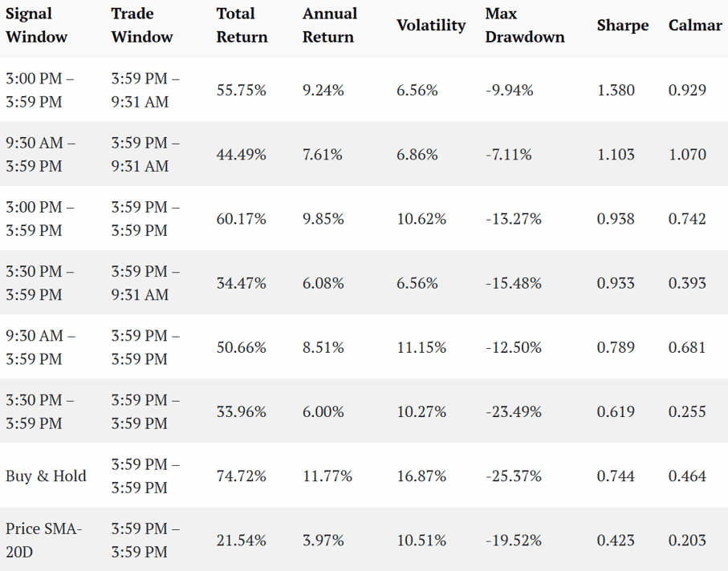Click the Max Drawdown column header
This screenshot has height=571, width=728.
click(525, 25)
